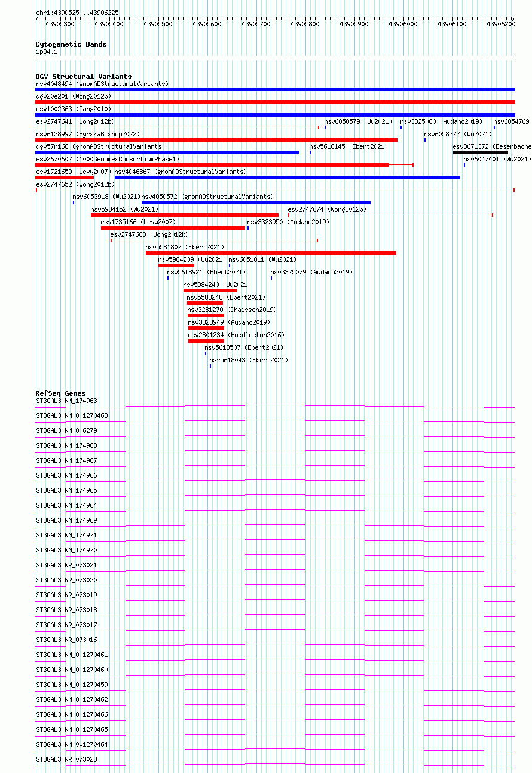The height and width of the screenshot is (773, 532).
Task: Click nsv3323949 (Audano2019) label
Action: tap(230, 322)
